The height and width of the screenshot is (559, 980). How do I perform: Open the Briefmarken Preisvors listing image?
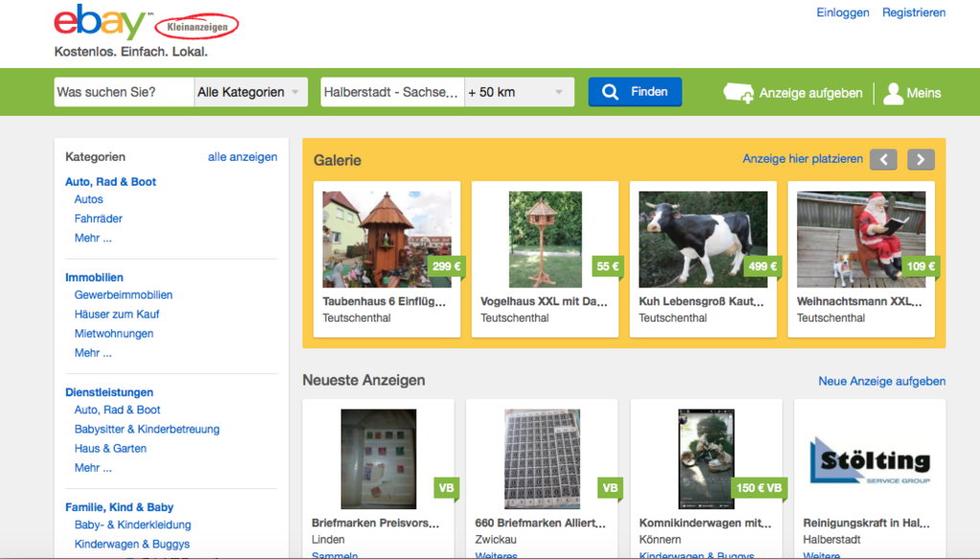pyautogui.click(x=378, y=458)
